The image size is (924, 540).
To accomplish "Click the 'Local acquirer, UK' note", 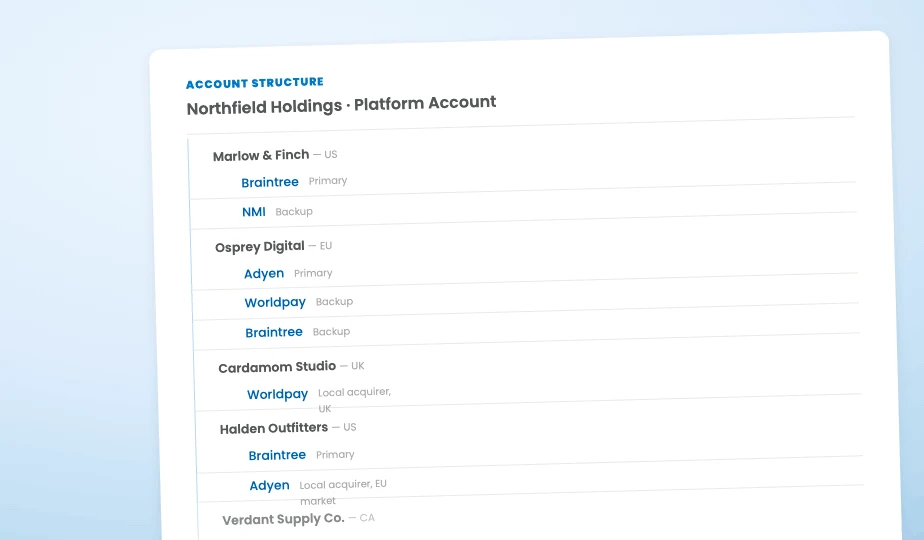I will click(x=354, y=400).
